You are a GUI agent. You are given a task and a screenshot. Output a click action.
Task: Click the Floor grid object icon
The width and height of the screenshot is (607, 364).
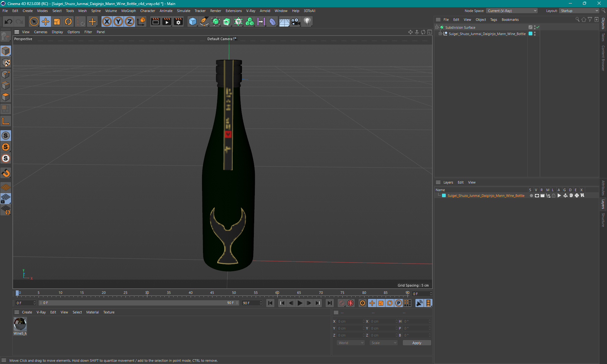284,21
